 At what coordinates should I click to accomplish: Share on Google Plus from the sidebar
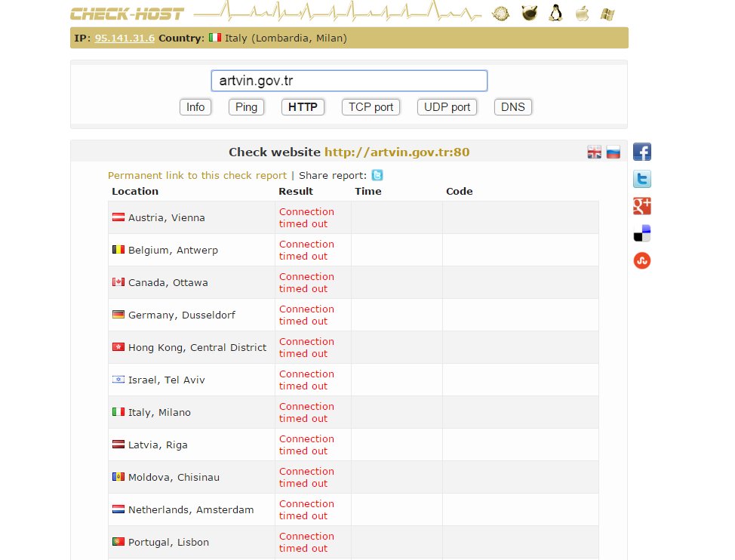pos(642,206)
